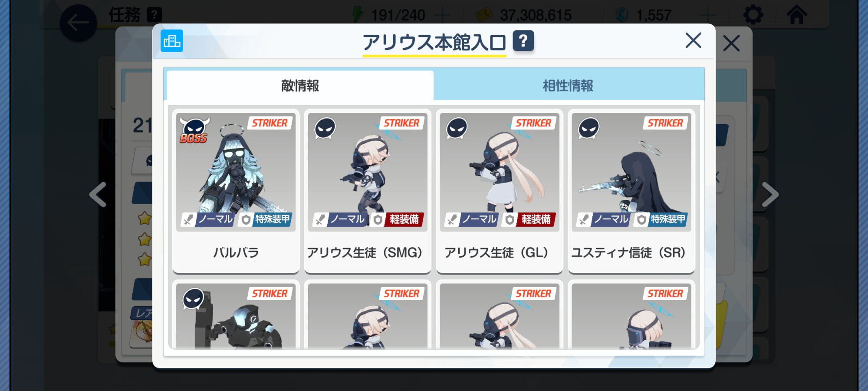868x391 pixels.
Task: Click the 任務 help question mark icon
Action: pyautogui.click(x=154, y=15)
